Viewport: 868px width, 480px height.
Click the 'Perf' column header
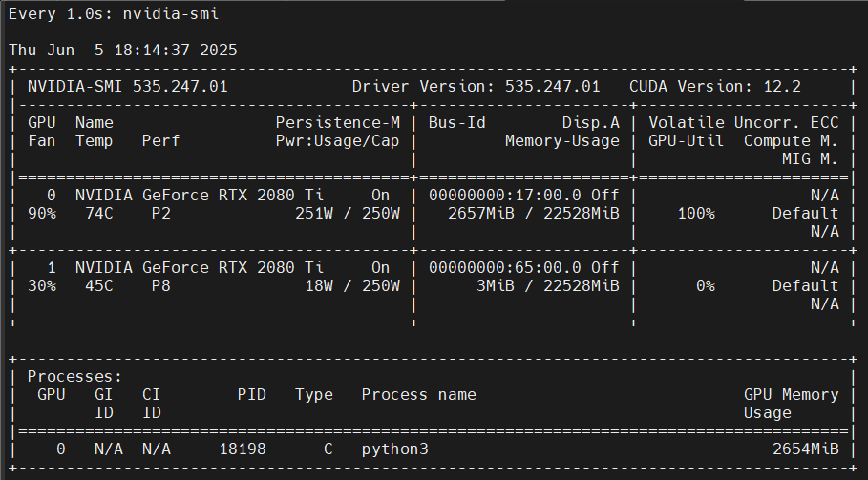pos(161,141)
